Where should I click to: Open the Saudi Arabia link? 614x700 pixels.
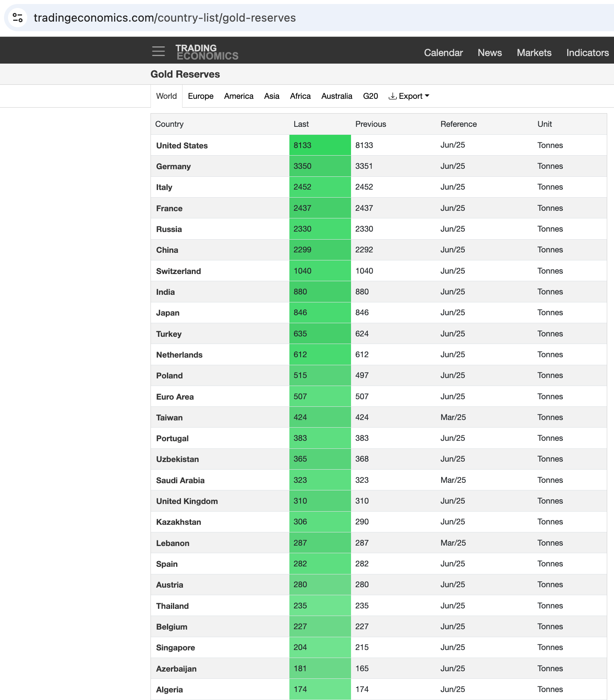(180, 480)
